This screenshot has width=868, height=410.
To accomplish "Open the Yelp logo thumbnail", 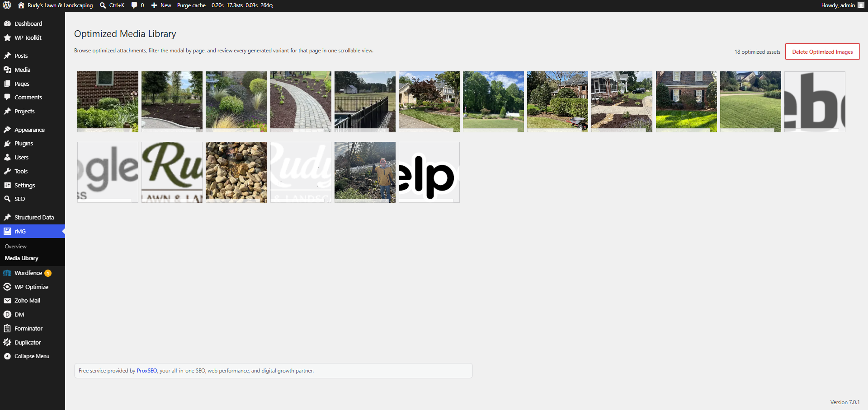I will tap(429, 172).
